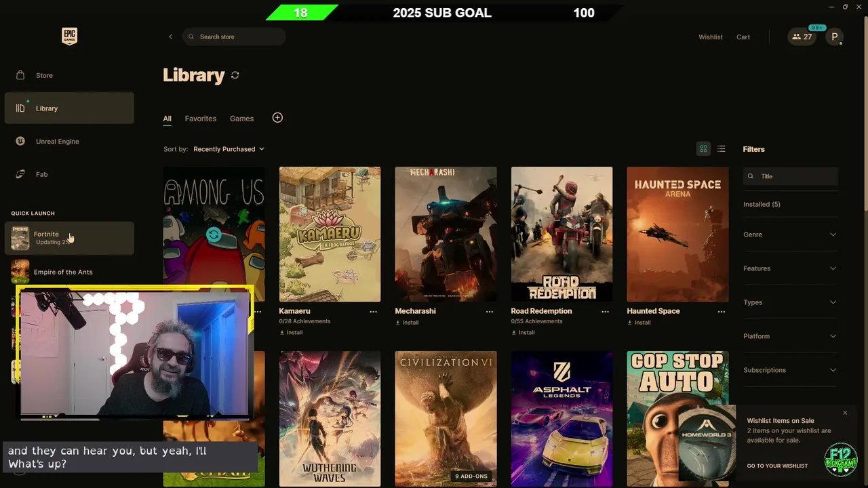868x488 pixels.
Task: Click the Homeworld 3 notification thumbnail
Action: click(707, 444)
